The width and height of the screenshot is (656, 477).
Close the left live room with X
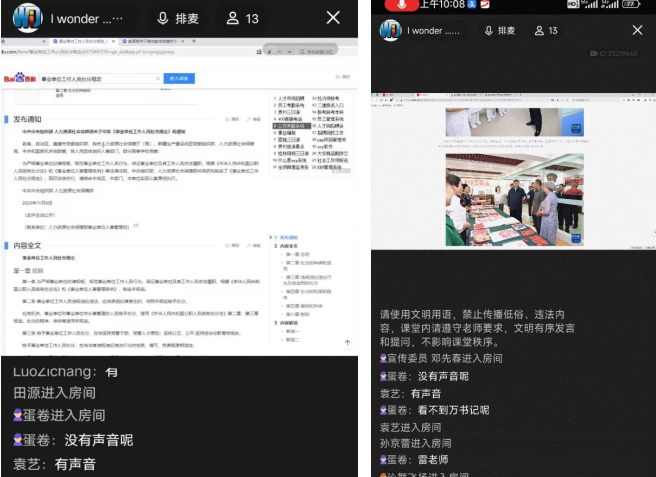click(x=333, y=18)
